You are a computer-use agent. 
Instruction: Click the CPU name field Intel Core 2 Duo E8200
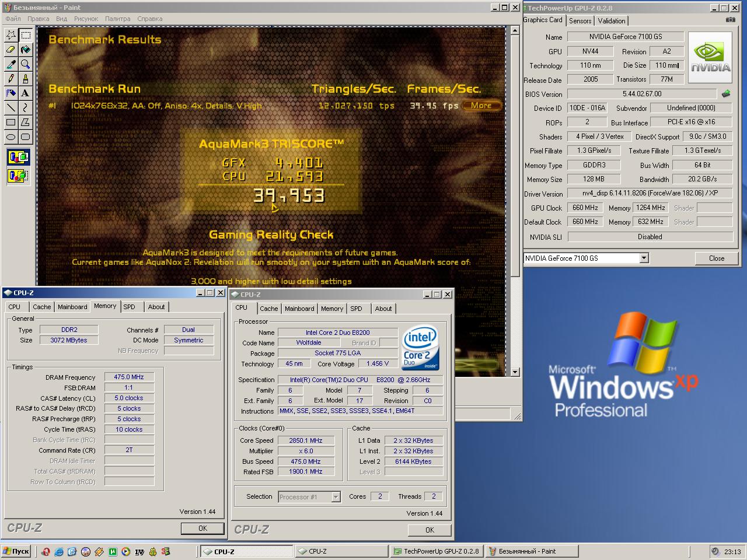337,332
